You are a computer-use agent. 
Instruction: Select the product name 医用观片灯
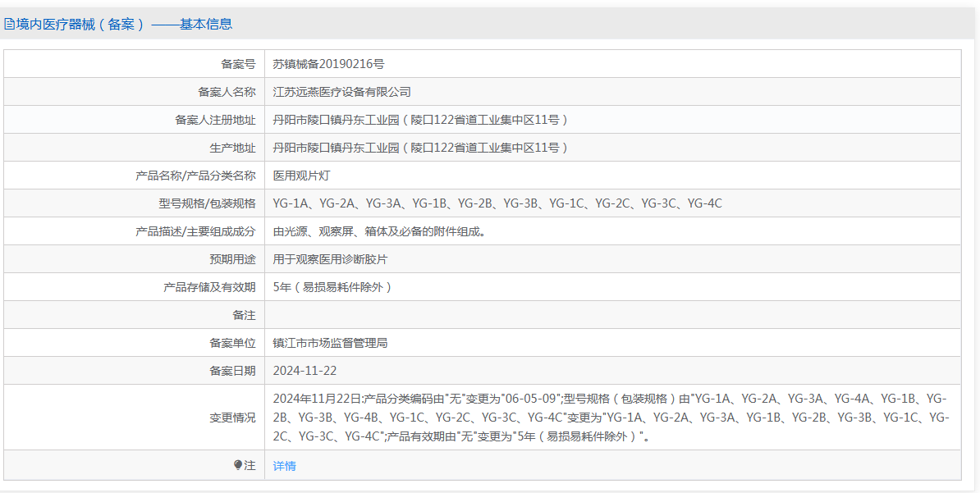pyautogui.click(x=301, y=176)
